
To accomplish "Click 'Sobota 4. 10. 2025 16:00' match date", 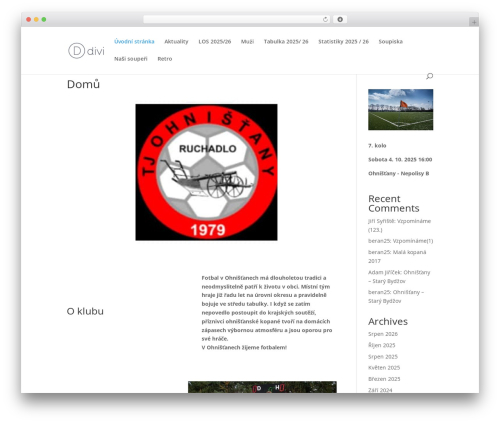I will (400, 159).
